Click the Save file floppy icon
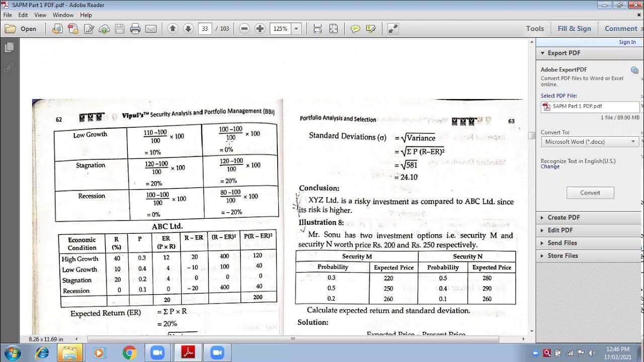The image size is (644, 362). [120, 29]
